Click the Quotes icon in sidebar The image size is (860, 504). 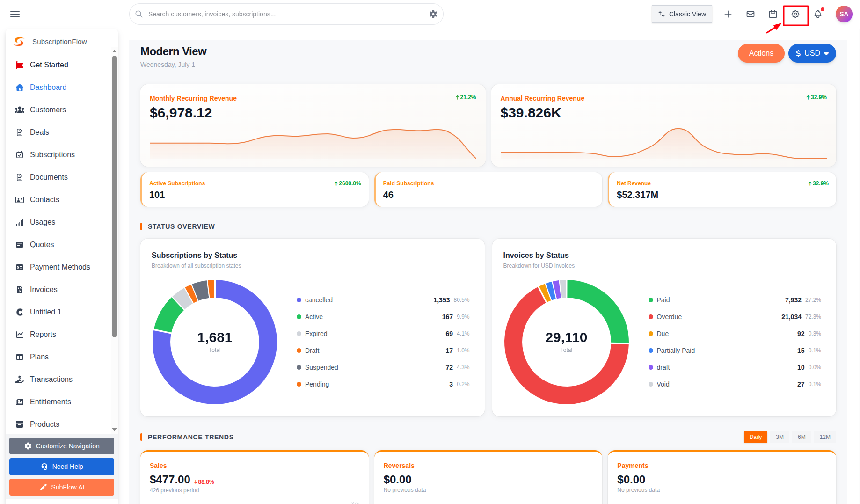click(x=20, y=245)
